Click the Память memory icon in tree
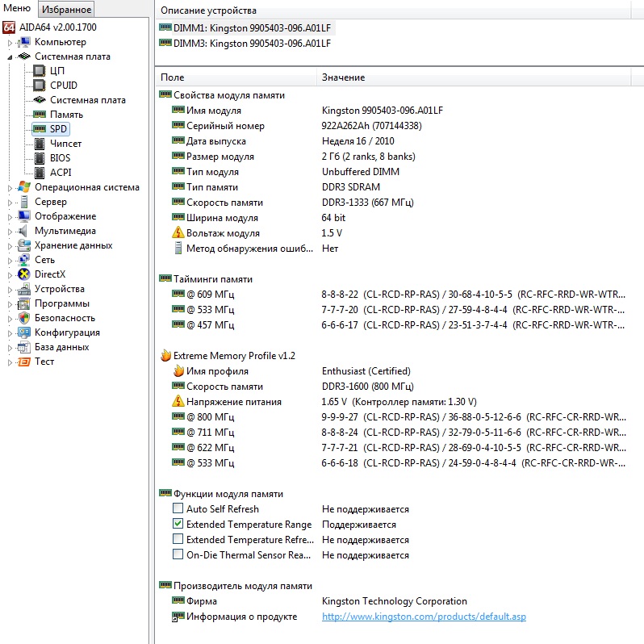 [x=40, y=114]
